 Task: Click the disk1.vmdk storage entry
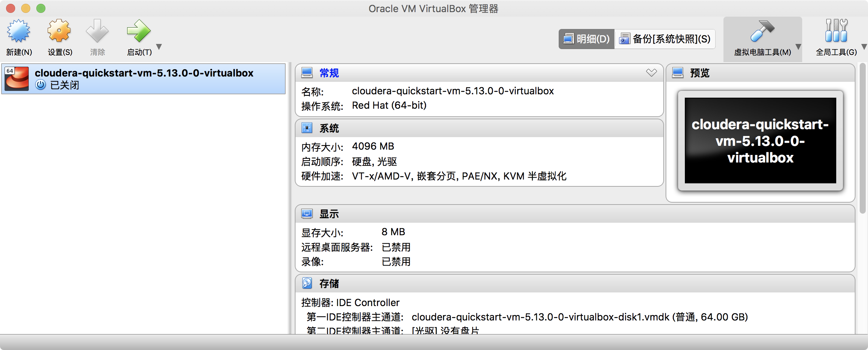(x=580, y=317)
